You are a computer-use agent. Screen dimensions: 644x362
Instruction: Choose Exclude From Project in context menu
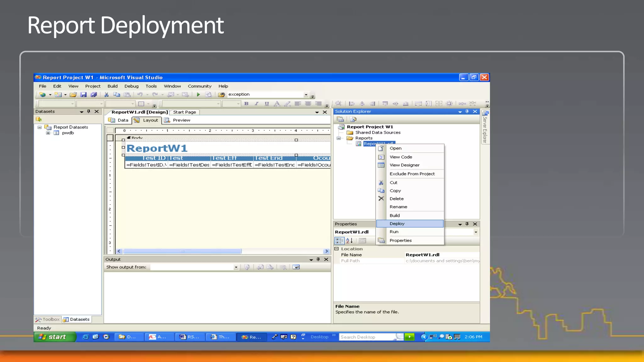point(410,174)
